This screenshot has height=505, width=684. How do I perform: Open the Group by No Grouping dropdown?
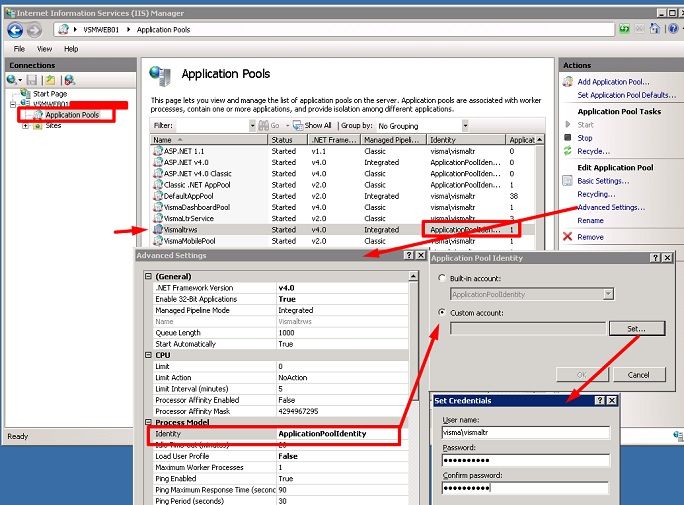(465, 126)
